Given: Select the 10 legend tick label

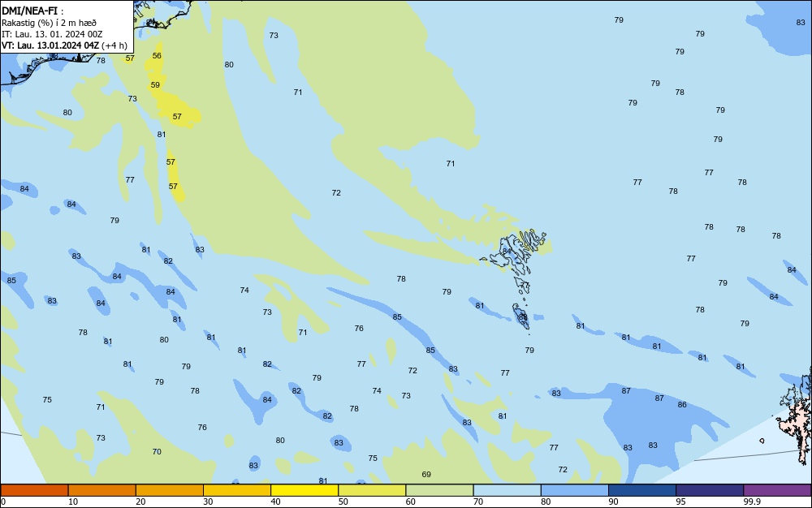Looking at the screenshot, I should (x=73, y=502).
